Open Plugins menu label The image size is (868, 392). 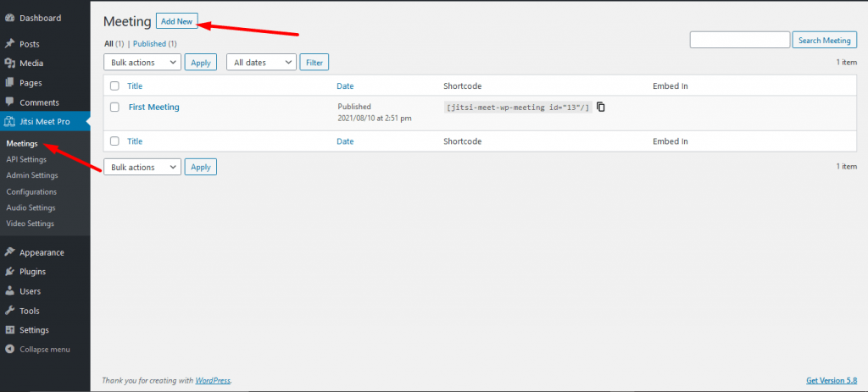click(33, 272)
